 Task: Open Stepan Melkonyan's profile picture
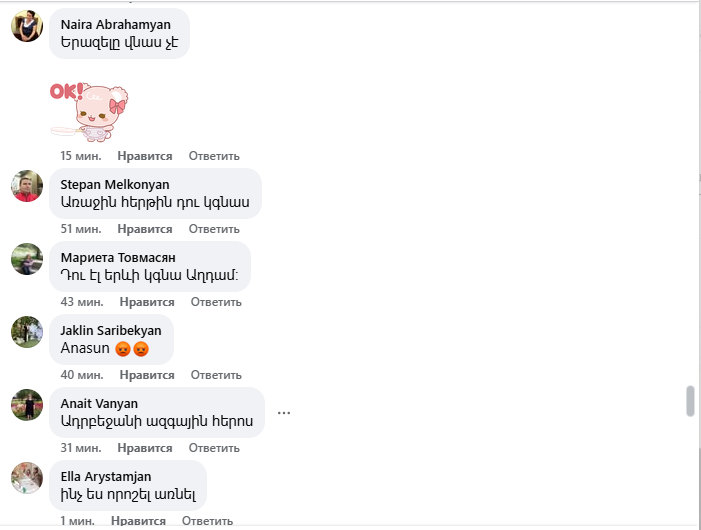tap(27, 186)
